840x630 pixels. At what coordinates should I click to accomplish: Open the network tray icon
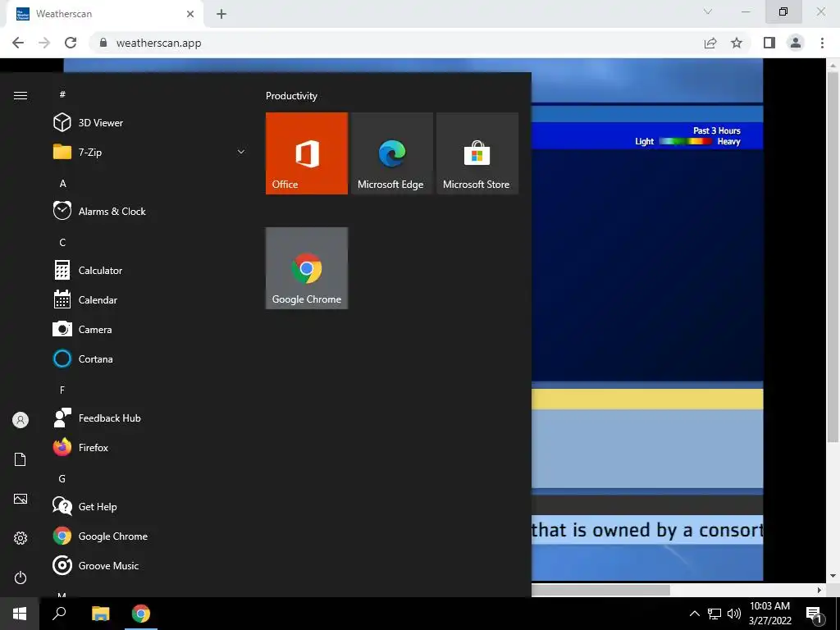(714, 614)
